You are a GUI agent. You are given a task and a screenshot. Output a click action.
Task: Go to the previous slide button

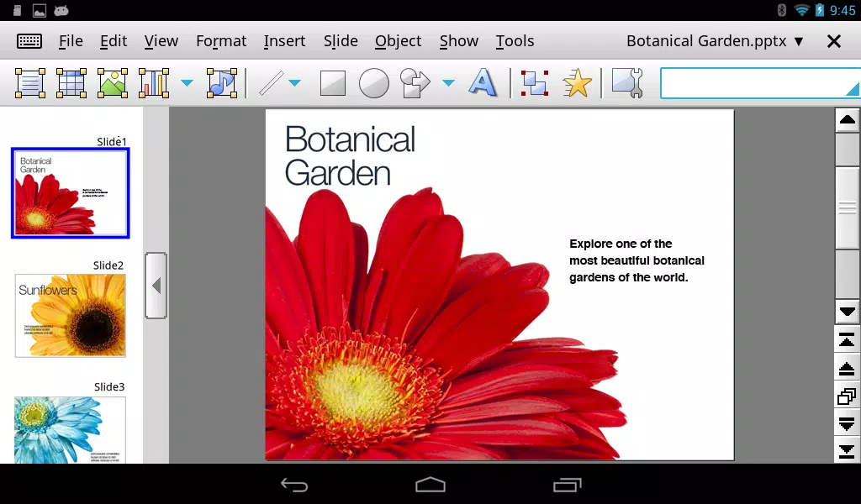click(x=847, y=369)
